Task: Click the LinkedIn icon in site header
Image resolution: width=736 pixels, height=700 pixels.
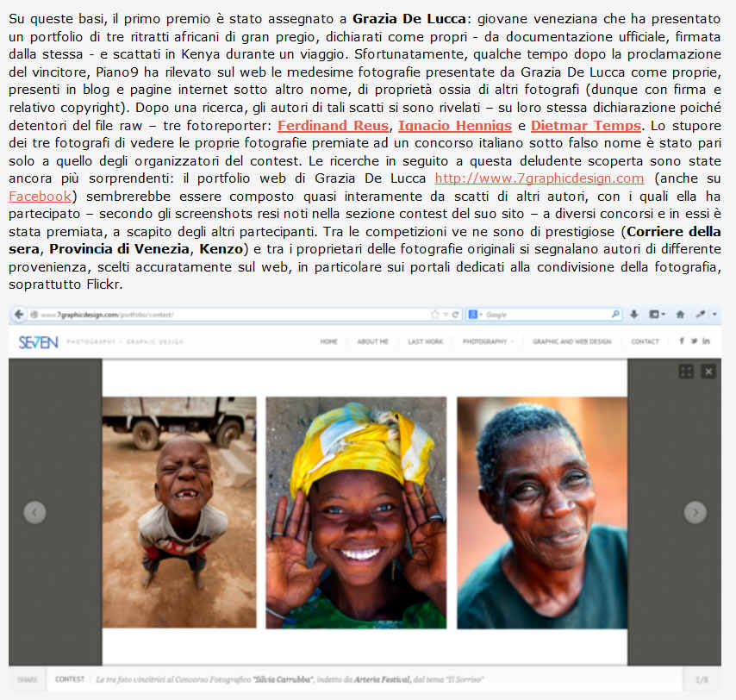Action: click(706, 341)
